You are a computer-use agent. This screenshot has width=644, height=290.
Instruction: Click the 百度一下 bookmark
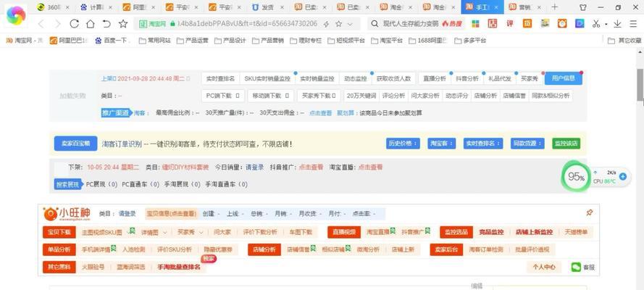tap(112, 41)
